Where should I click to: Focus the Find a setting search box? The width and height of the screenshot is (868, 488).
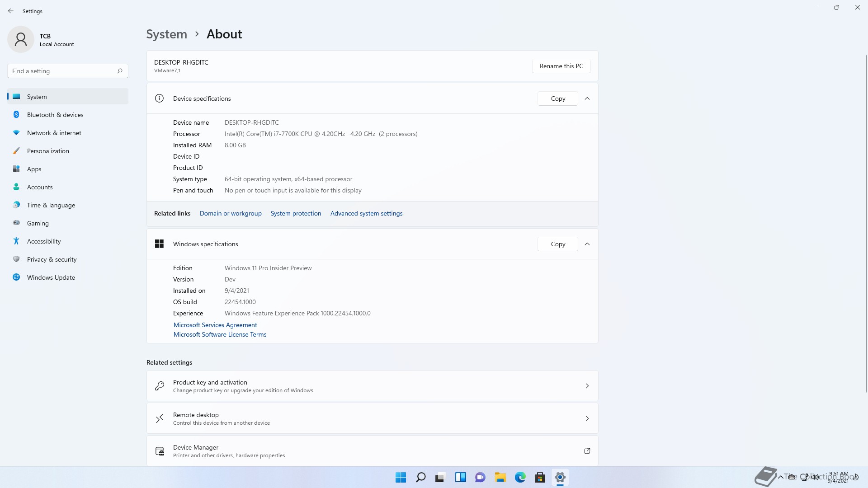(x=68, y=71)
